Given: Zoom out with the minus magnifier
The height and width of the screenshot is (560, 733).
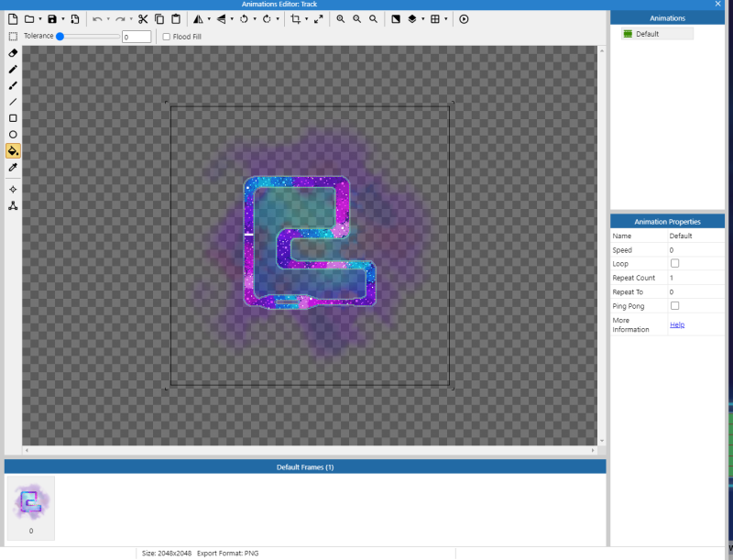Looking at the screenshot, I should tap(357, 19).
